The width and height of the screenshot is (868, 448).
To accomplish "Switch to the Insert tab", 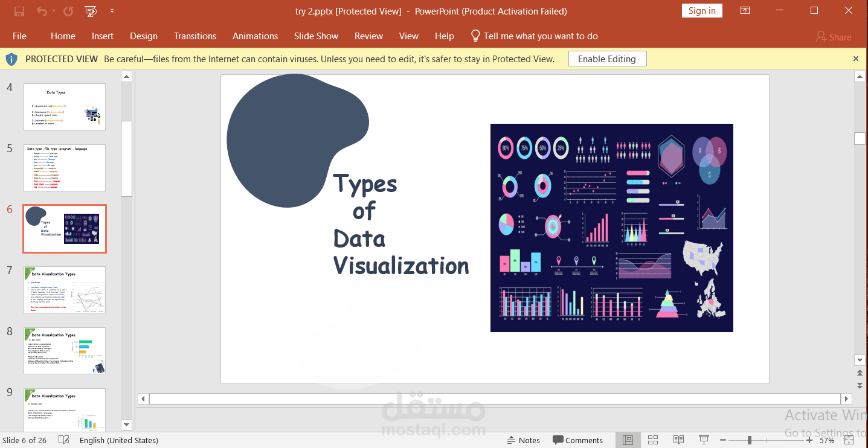I will click(x=103, y=36).
